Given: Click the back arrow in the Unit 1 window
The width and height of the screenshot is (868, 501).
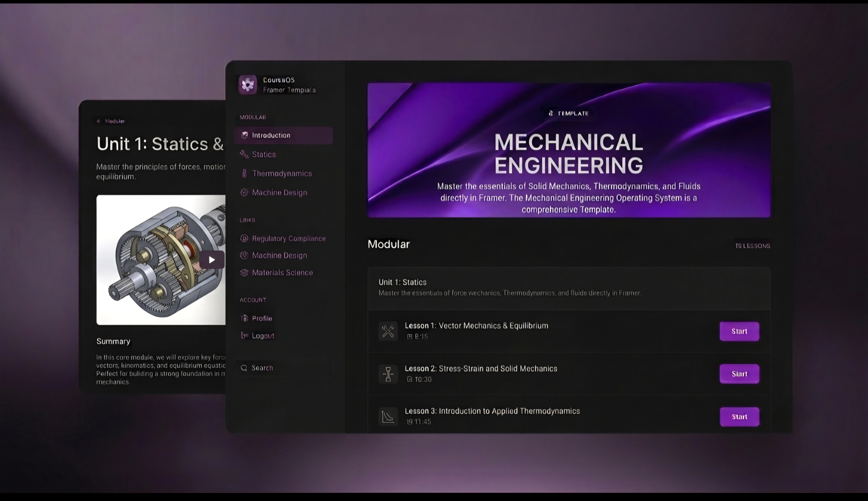Looking at the screenshot, I should click(x=99, y=121).
